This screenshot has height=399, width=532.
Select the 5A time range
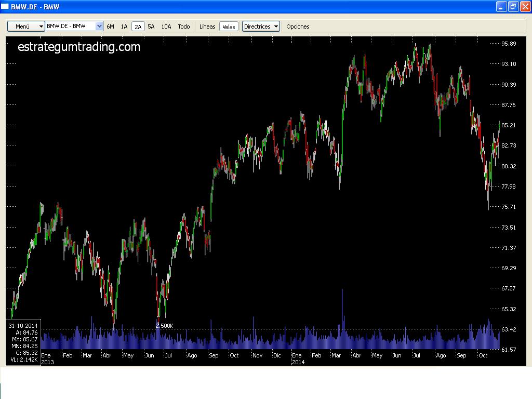[x=151, y=26]
